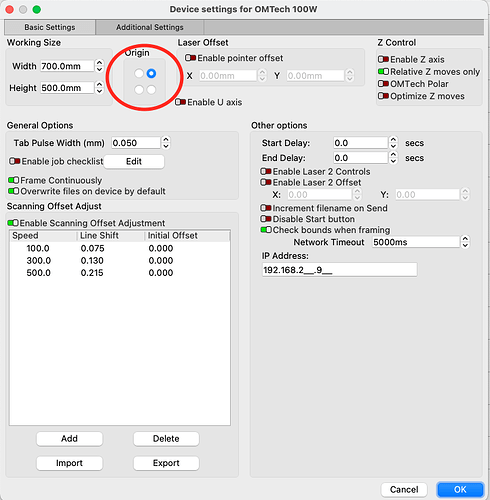Click the End Delay input field
This screenshot has width=490, height=500.
click(x=360, y=158)
